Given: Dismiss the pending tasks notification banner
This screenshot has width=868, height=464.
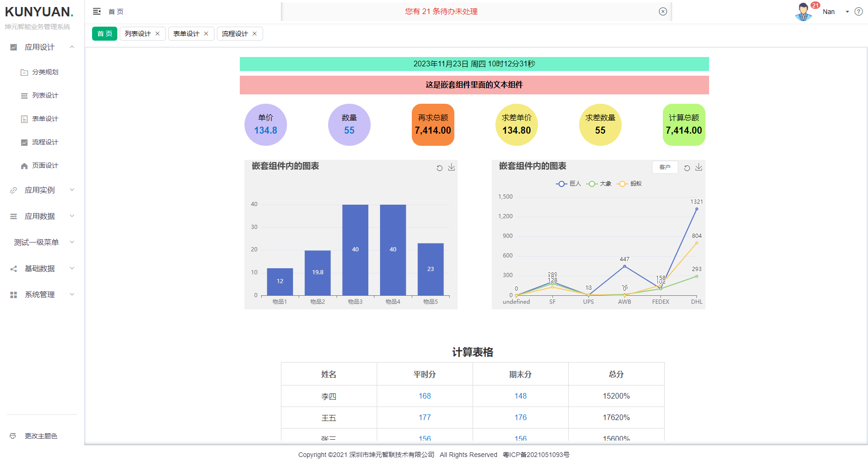Looking at the screenshot, I should (663, 12).
